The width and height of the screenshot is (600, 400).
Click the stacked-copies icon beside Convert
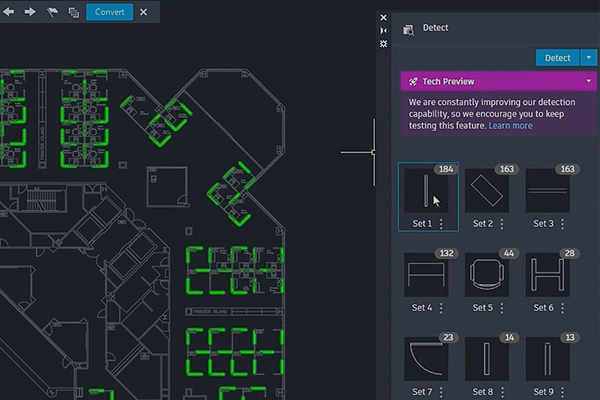coord(74,12)
